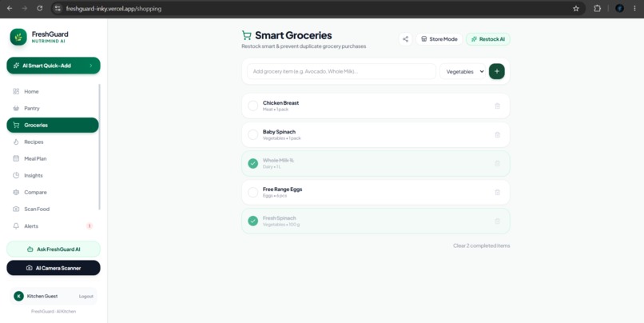Delete Fresh Spinach with trash icon
The width and height of the screenshot is (644, 323).
[497, 221]
